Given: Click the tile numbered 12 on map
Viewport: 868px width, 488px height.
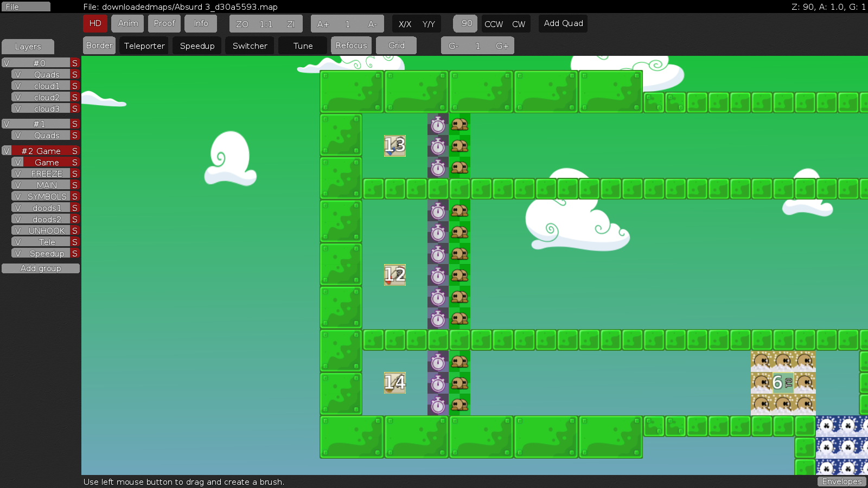Looking at the screenshot, I should tap(394, 275).
